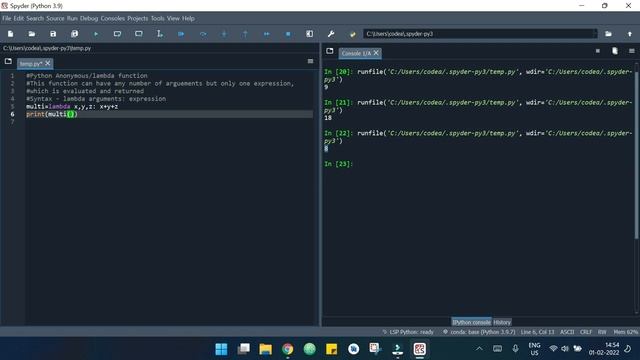This screenshot has height=360, width=640.
Task: Open Sticky Notes from taskbar
Action: (331, 349)
